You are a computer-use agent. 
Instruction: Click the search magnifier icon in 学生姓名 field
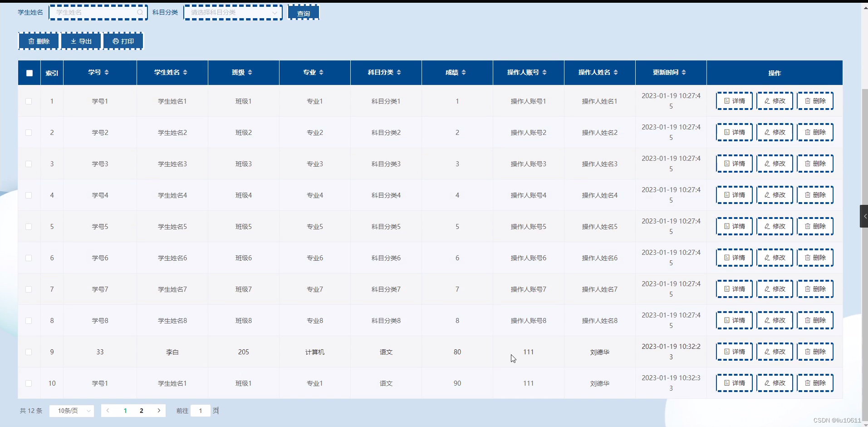(140, 13)
